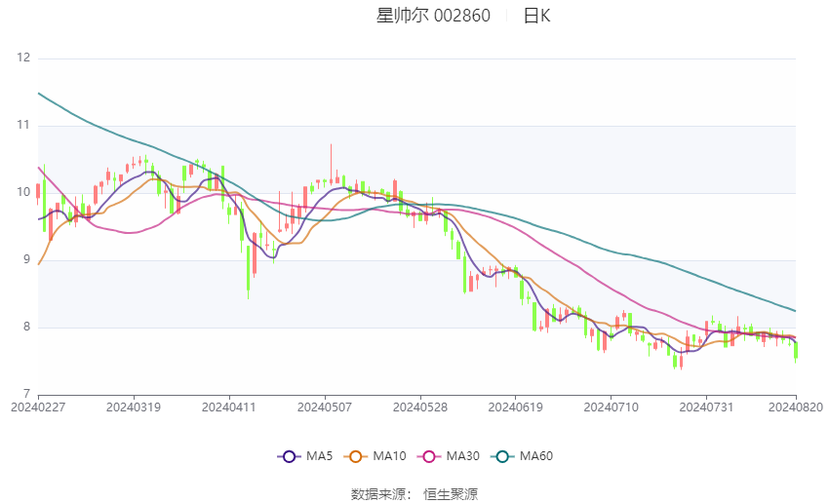The width and height of the screenshot is (829, 504).
Task: Click the price axis label 9
Action: [27, 259]
